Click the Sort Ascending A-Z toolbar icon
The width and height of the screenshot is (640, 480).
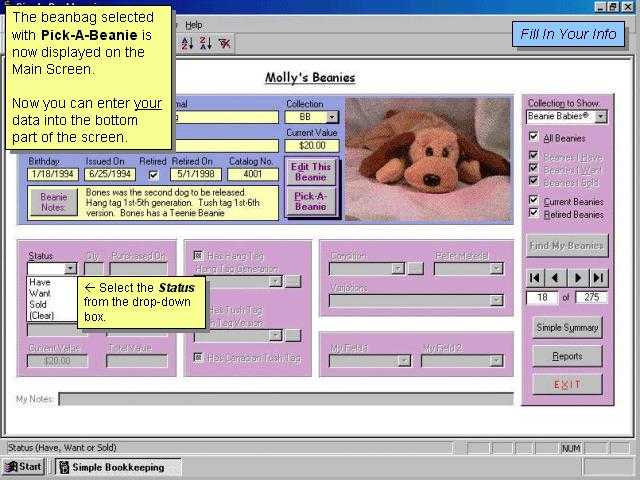(x=186, y=43)
